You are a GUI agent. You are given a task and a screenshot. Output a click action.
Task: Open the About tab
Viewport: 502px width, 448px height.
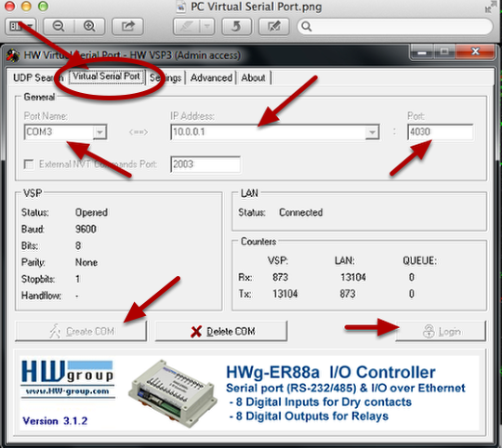253,78
